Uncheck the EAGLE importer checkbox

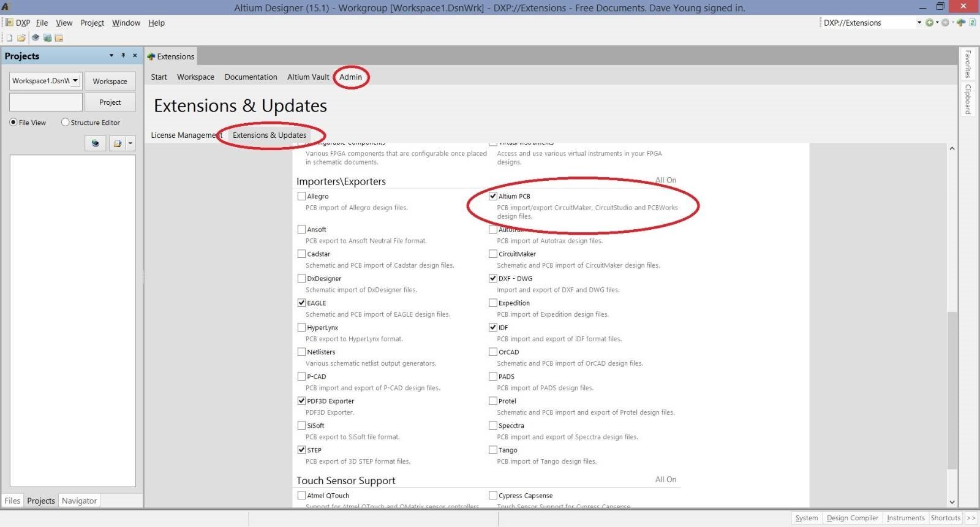pos(301,303)
